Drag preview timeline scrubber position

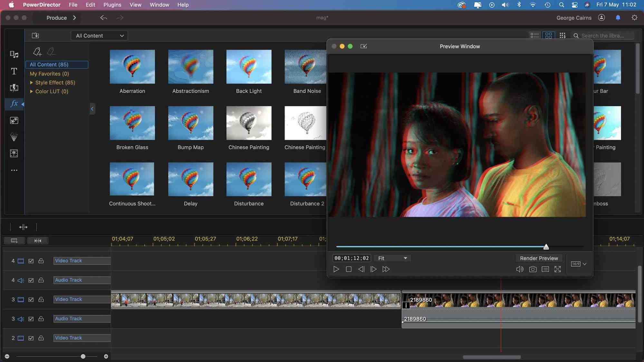tap(546, 246)
